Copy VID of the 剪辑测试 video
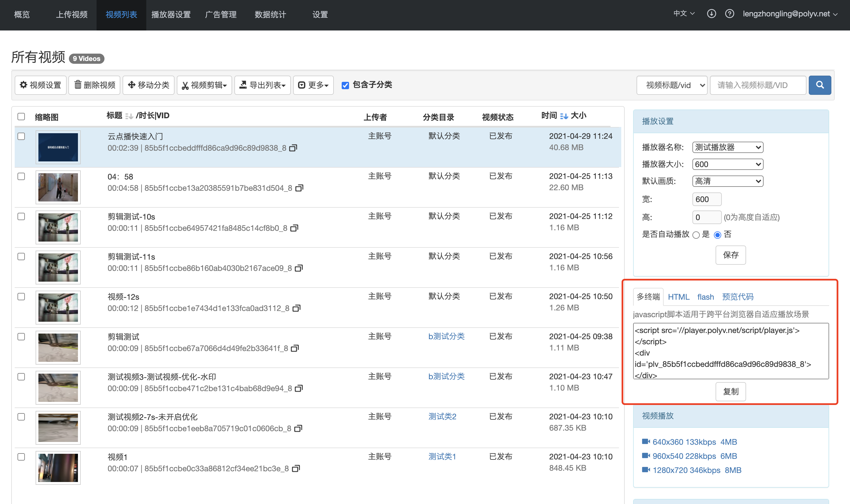 pos(295,349)
